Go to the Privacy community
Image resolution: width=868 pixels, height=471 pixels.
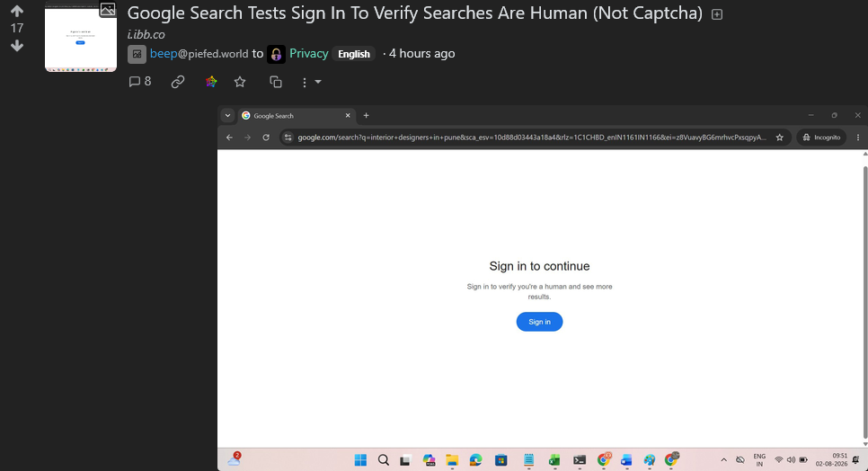pyautogui.click(x=309, y=54)
